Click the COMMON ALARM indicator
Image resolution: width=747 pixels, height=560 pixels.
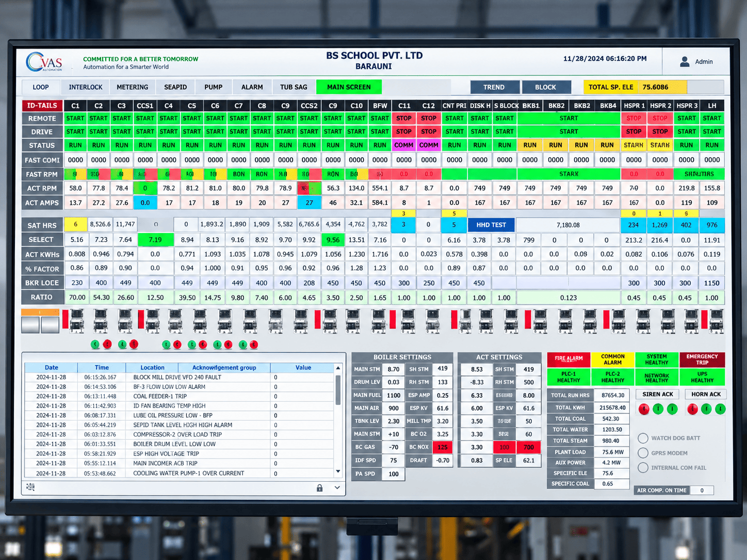point(613,359)
